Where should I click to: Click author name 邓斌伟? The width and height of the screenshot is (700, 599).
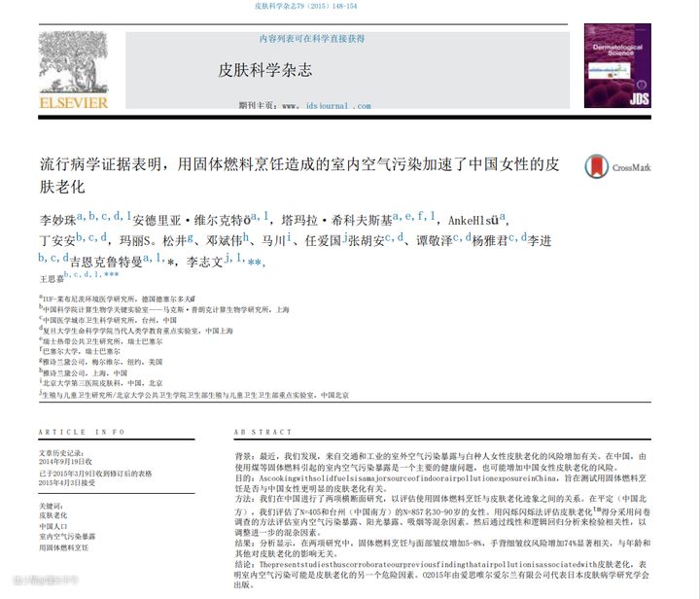[x=225, y=240]
